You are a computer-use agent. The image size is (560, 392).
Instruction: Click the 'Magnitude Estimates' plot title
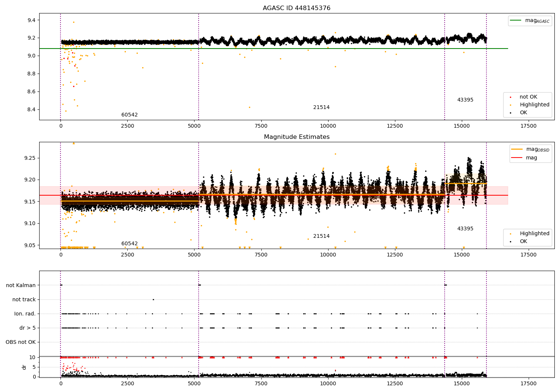coord(297,137)
